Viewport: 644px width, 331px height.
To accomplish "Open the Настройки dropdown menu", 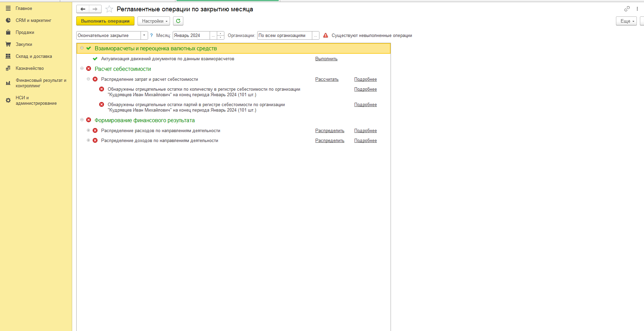I will click(x=154, y=21).
